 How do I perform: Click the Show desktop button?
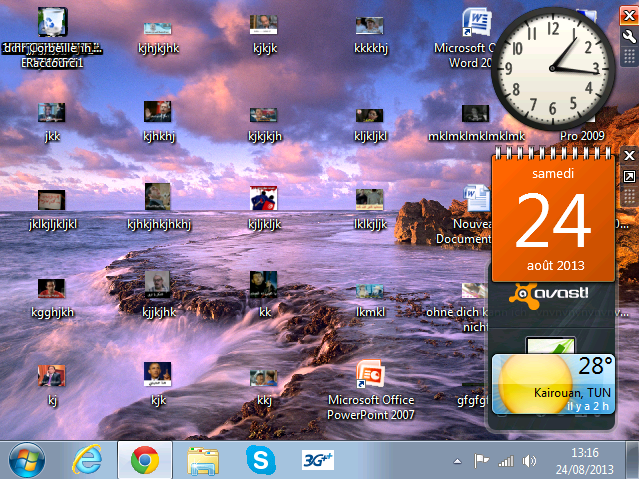(632, 460)
